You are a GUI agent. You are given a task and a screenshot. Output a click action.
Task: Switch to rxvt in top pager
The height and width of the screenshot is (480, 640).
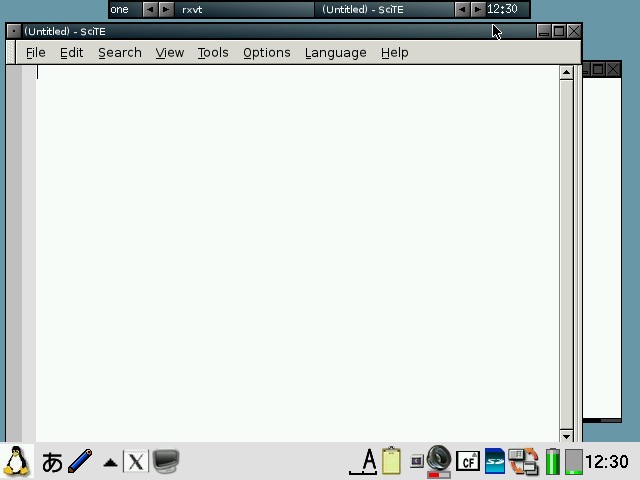[192, 9]
